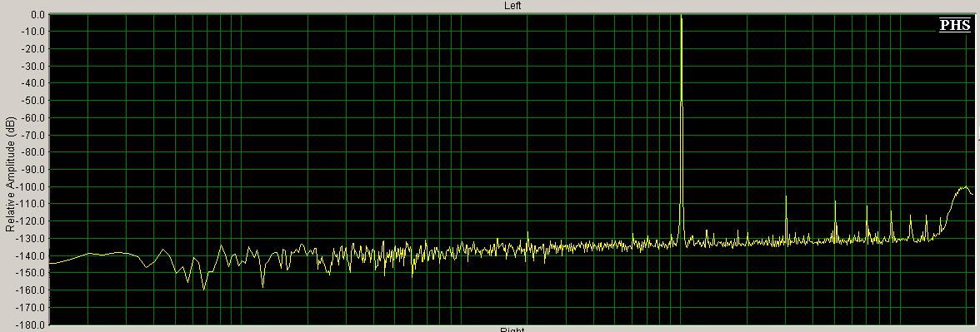980x332 pixels.
Task: Click the first harmonic spike after the fundamental
Action: [x=787, y=197]
